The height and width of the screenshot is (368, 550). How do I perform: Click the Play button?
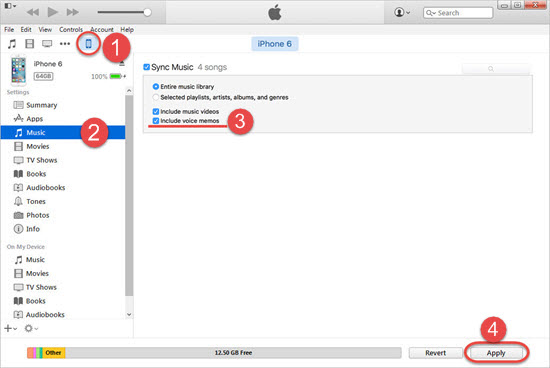[53, 12]
